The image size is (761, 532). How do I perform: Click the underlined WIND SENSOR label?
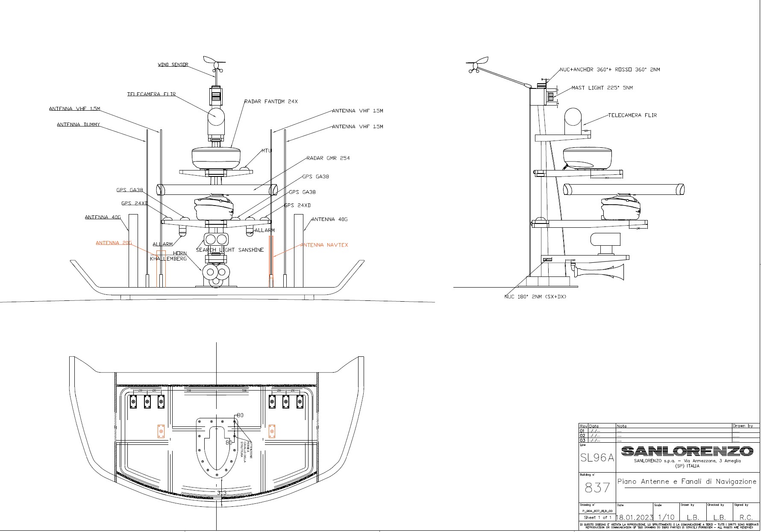pos(173,65)
